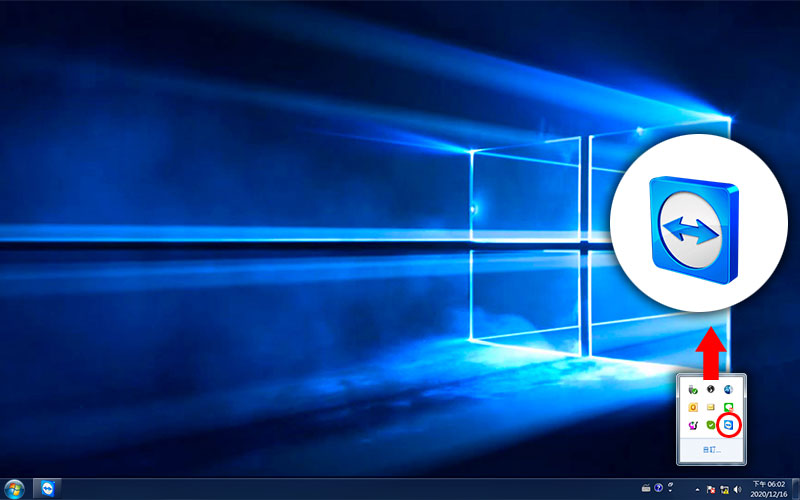Open the volume speaker tray icon
800x500 pixels.
click(737, 490)
